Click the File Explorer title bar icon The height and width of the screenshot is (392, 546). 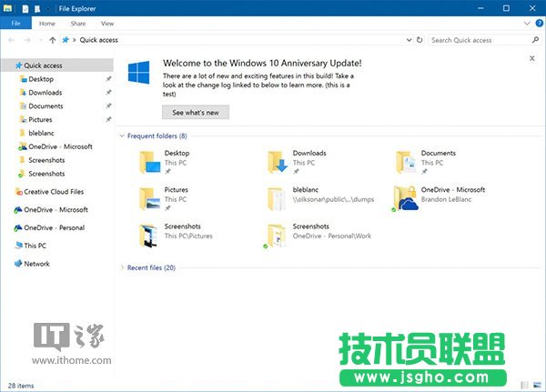coord(7,8)
